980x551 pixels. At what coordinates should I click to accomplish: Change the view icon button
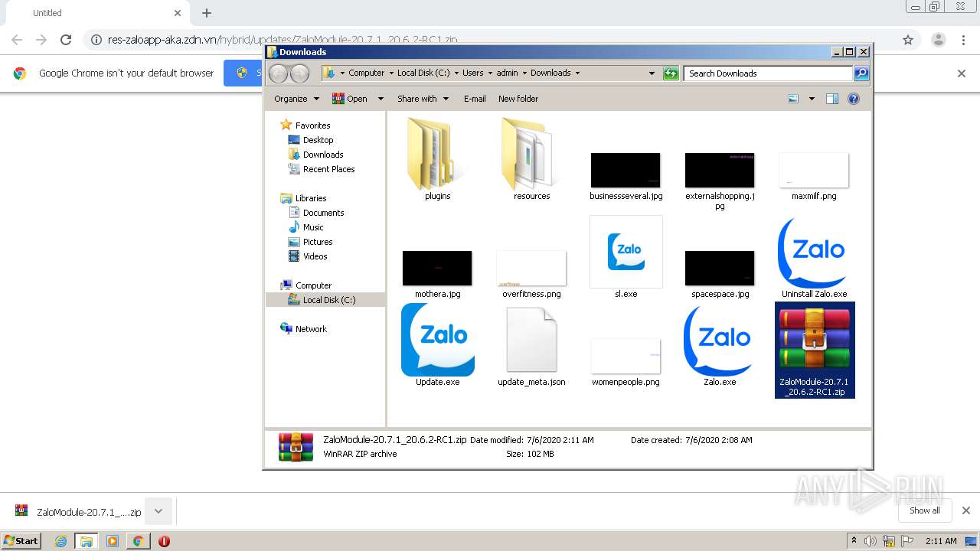[x=793, y=99]
